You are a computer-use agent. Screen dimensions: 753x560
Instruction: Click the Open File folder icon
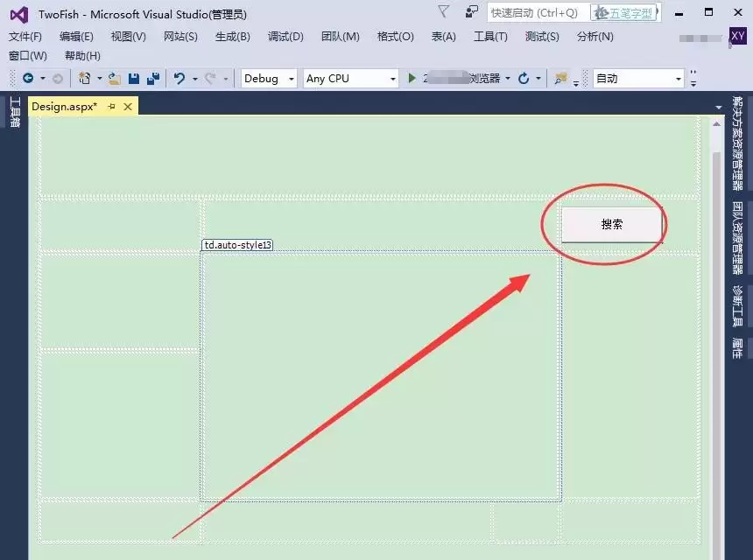click(115, 79)
